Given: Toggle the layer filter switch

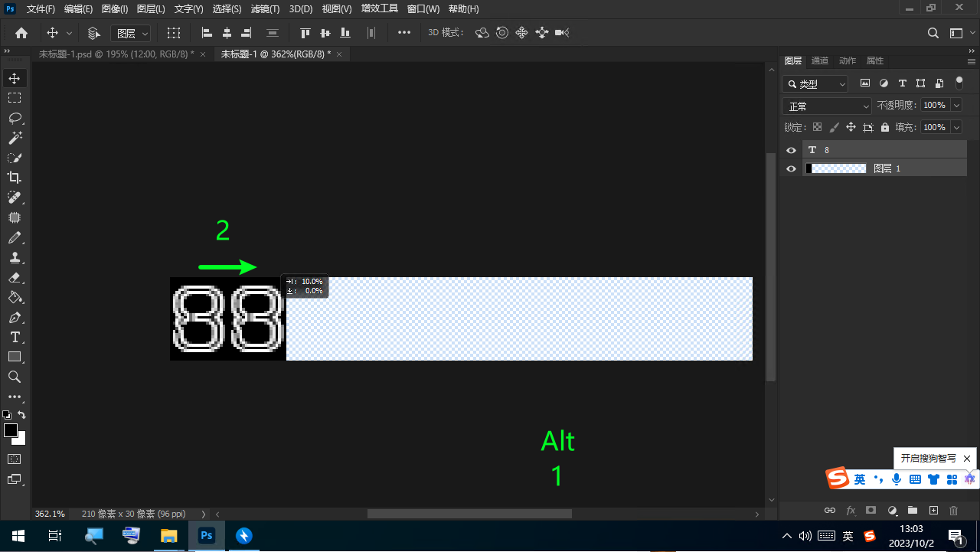Looking at the screenshot, I should coord(959,83).
